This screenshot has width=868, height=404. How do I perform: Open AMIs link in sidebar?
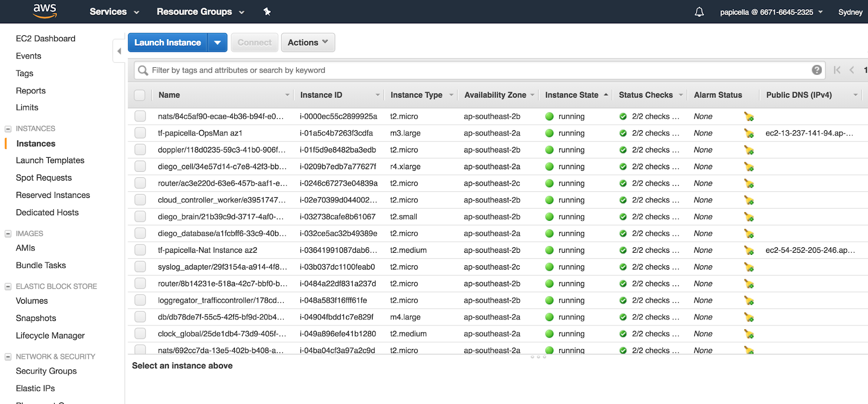pyautogui.click(x=25, y=248)
